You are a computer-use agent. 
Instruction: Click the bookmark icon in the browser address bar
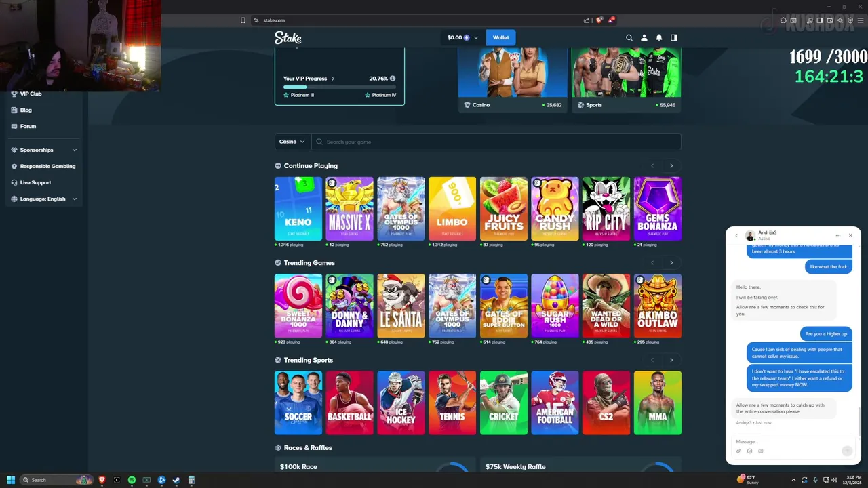click(x=243, y=20)
